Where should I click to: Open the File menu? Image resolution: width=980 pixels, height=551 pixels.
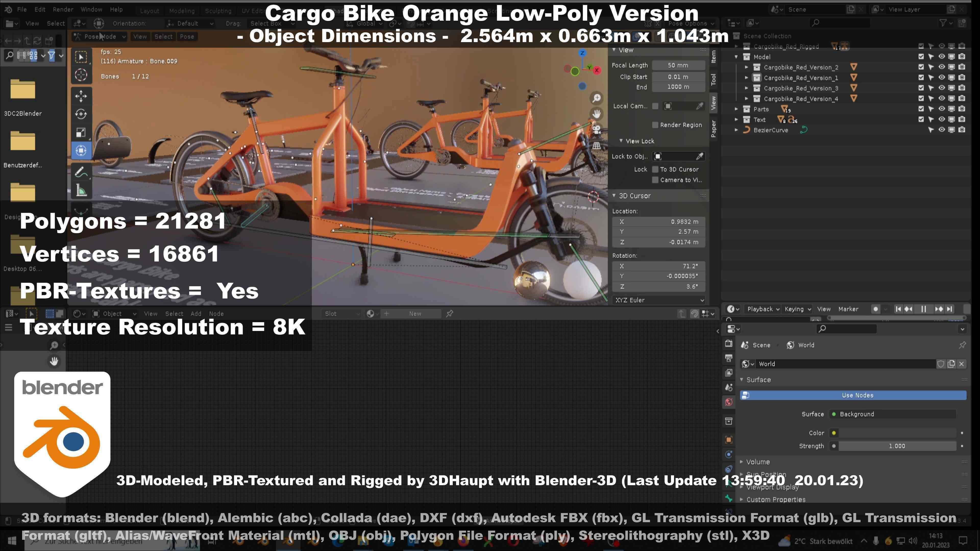click(22, 9)
